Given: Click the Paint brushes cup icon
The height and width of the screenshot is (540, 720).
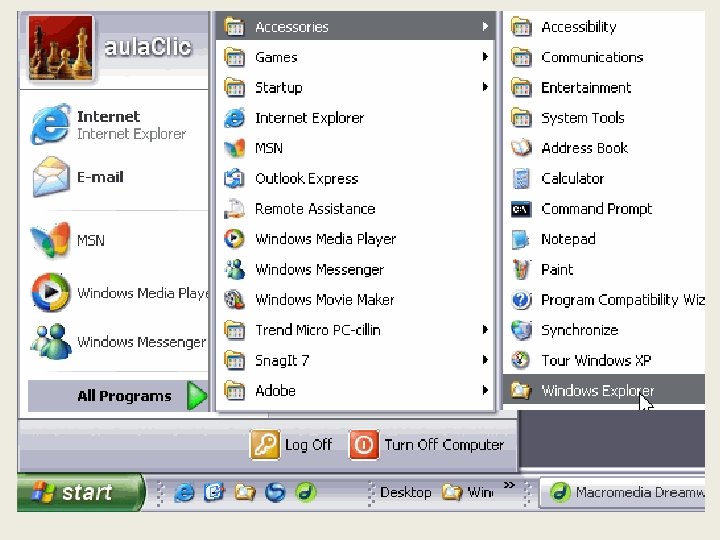Looking at the screenshot, I should [521, 270].
